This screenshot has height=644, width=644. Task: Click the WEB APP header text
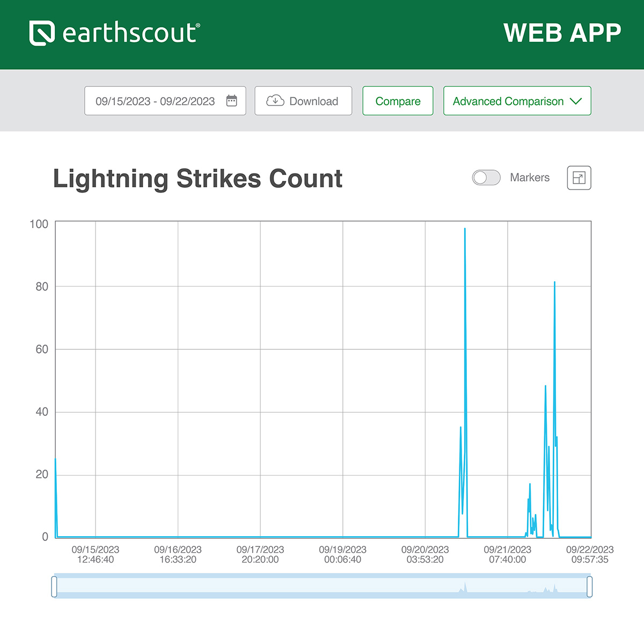click(x=562, y=33)
